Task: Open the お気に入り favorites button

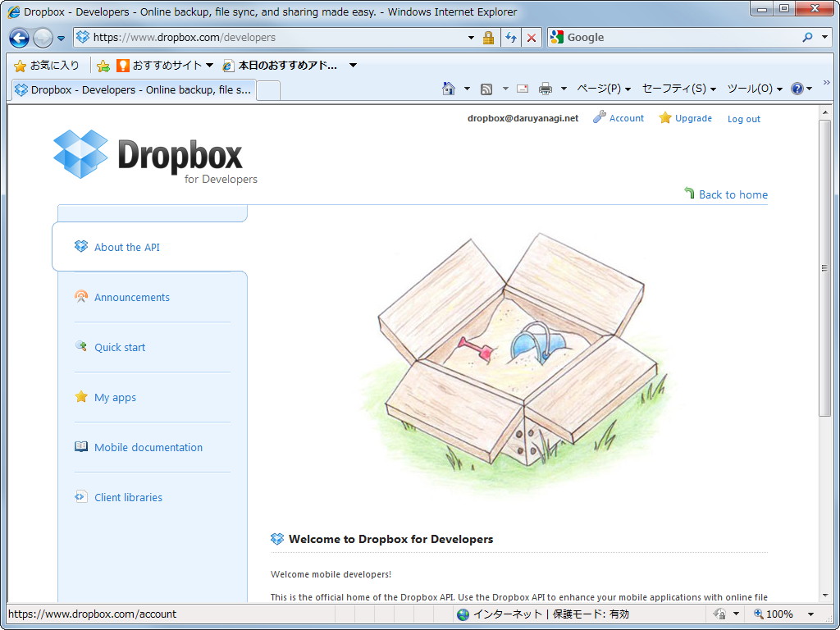Action: point(47,66)
